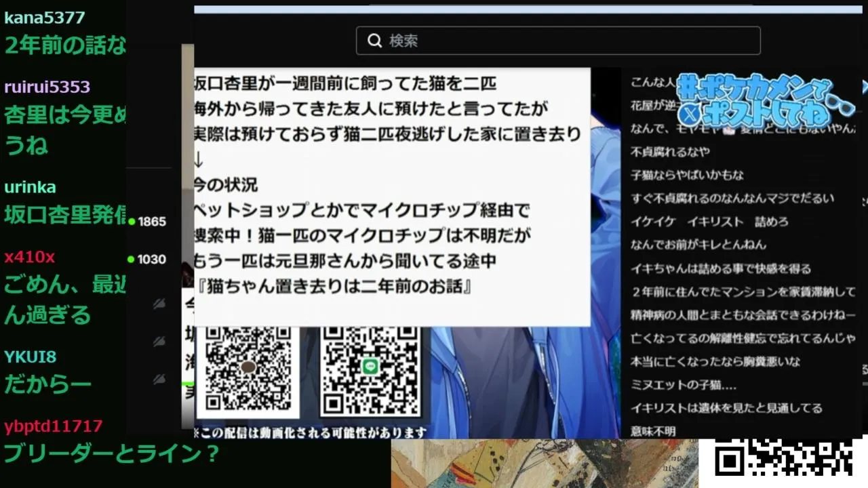Image resolution: width=868 pixels, height=488 pixels.
Task: Click the green dot beside 1865
Action: [132, 222]
